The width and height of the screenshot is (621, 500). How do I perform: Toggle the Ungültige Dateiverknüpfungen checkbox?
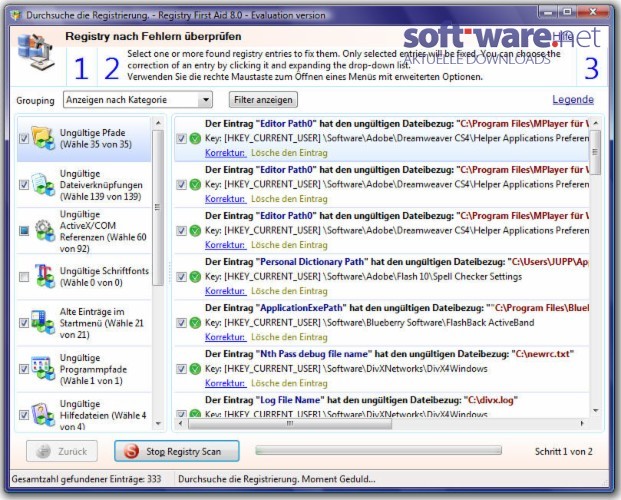[24, 185]
